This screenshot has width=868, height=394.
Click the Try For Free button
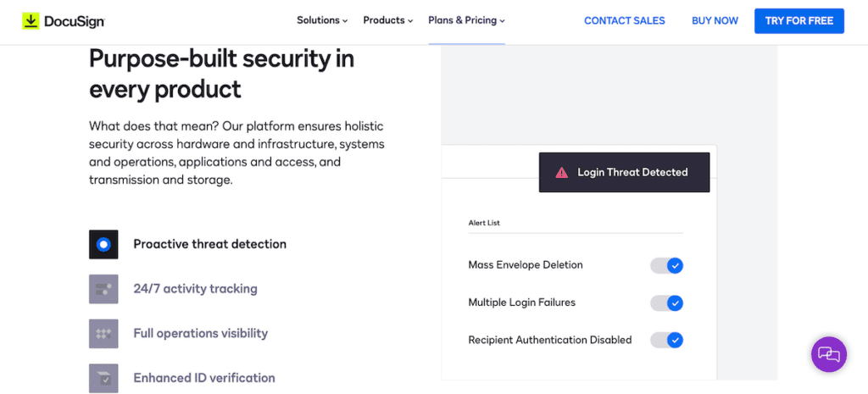[x=798, y=21]
